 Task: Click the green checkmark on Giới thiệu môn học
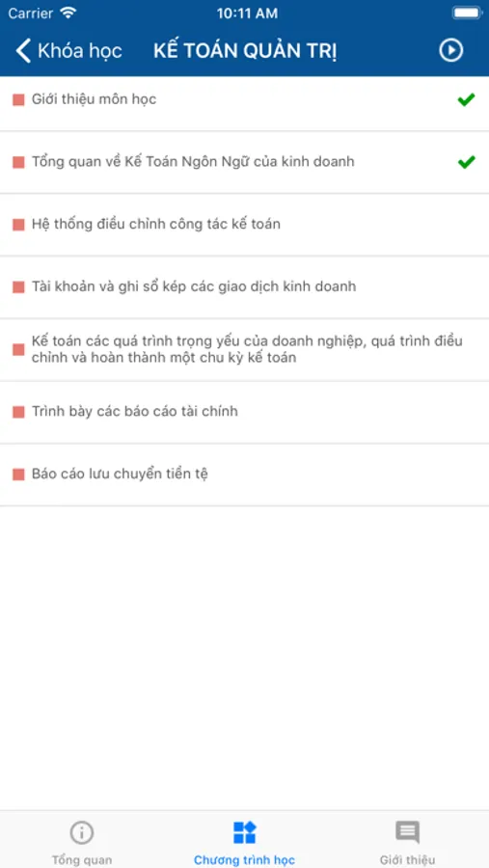(x=466, y=99)
